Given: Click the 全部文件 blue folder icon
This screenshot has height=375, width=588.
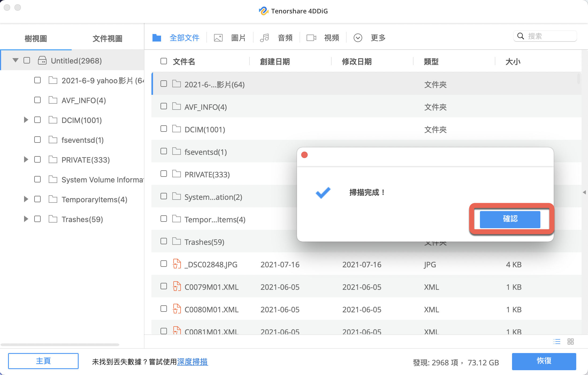Looking at the screenshot, I should coord(157,38).
